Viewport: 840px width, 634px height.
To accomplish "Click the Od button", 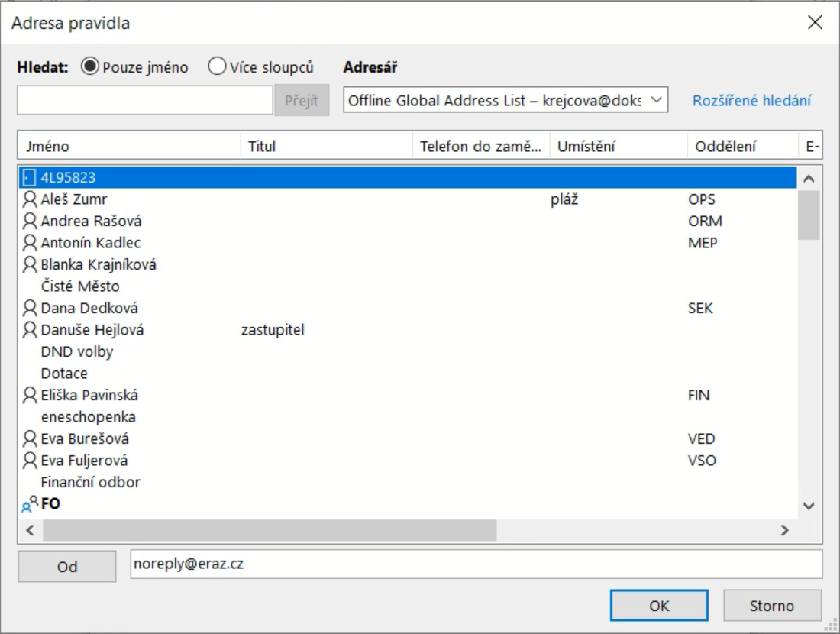I will [x=67, y=567].
